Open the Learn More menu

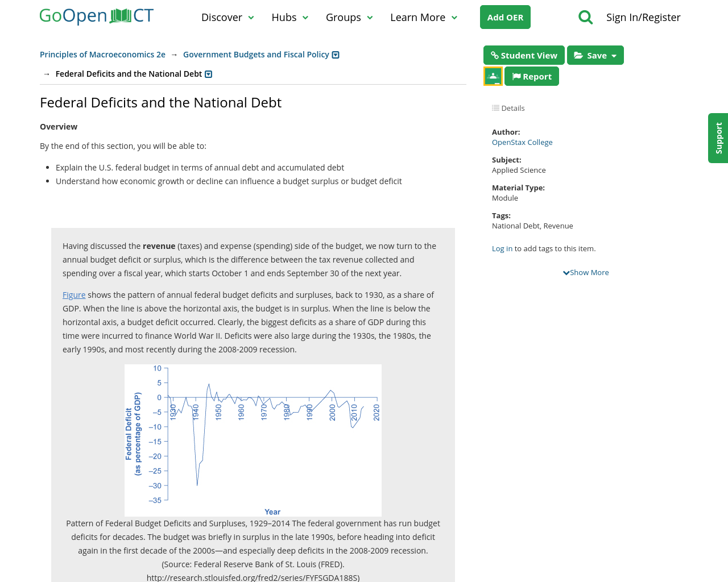click(424, 18)
